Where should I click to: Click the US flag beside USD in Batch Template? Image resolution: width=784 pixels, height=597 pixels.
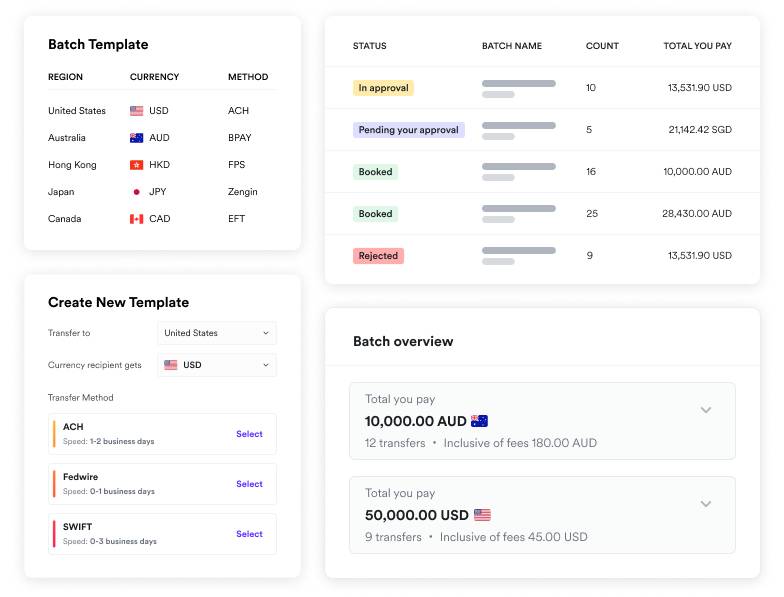136,110
